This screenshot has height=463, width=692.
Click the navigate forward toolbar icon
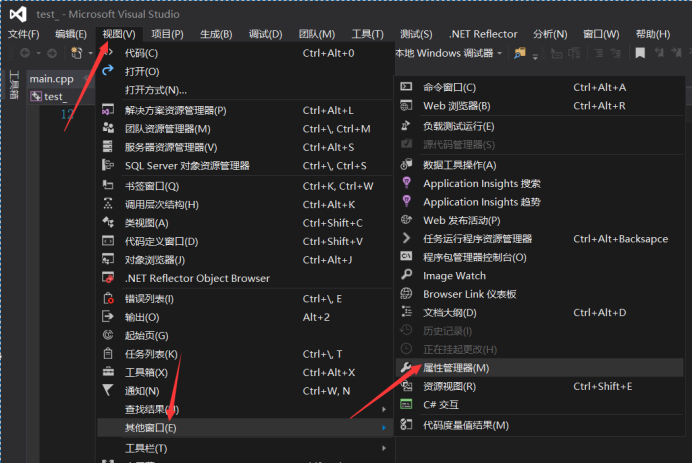(52, 53)
